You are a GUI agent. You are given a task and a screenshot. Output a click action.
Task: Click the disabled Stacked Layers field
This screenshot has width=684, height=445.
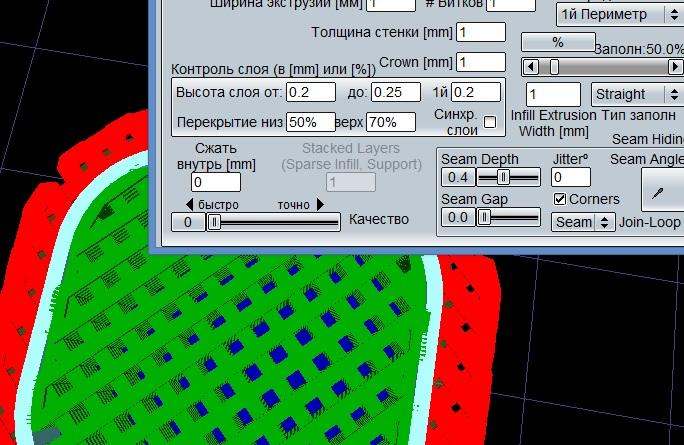pyautogui.click(x=351, y=182)
